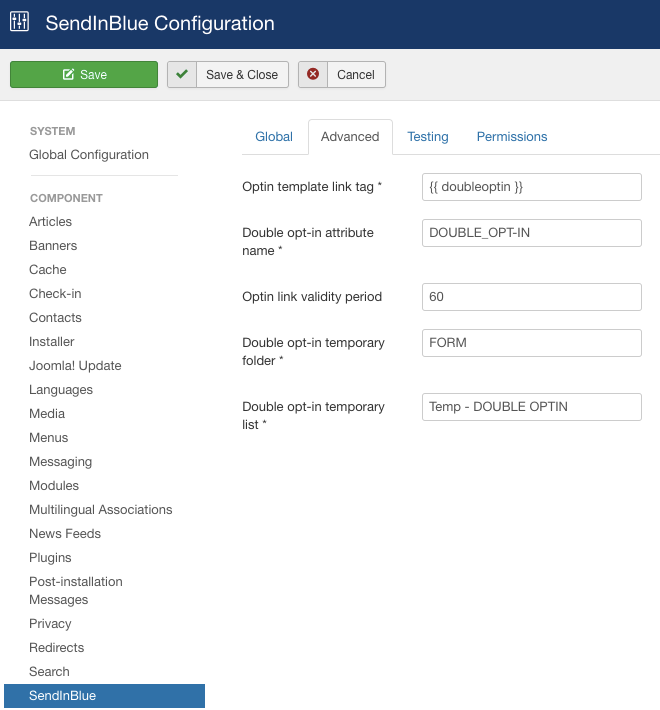
Task: Click the green checkmark icon on Save & Close
Action: [x=182, y=75]
